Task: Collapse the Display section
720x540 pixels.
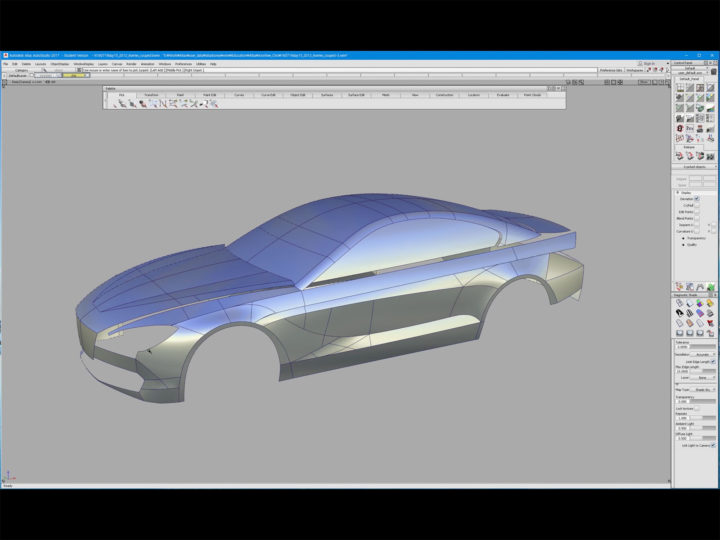Action: click(x=678, y=192)
